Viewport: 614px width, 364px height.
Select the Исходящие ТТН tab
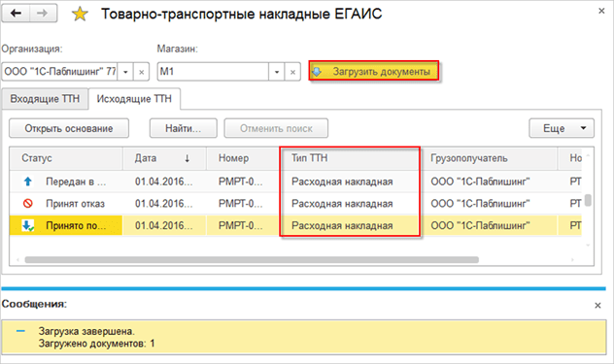pyautogui.click(x=134, y=99)
